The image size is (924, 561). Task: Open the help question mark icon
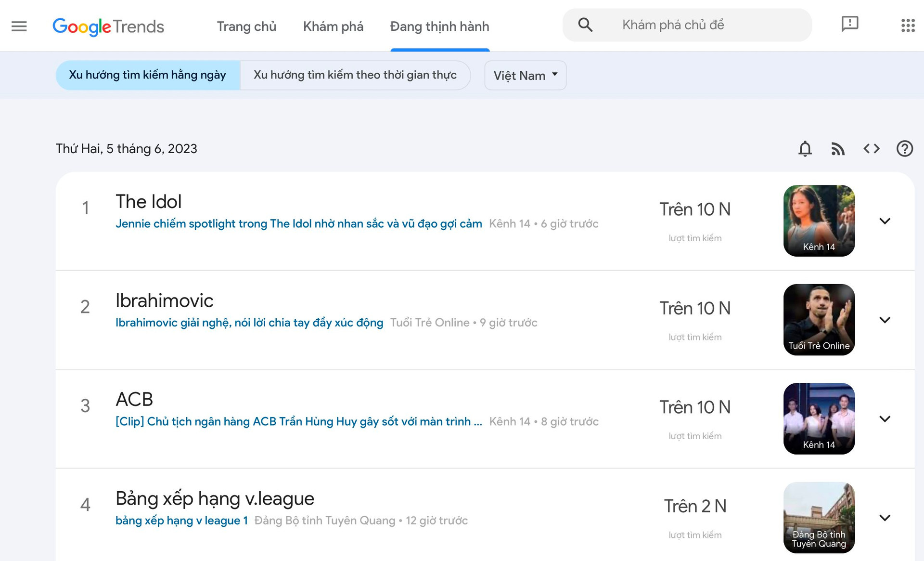pyautogui.click(x=905, y=149)
